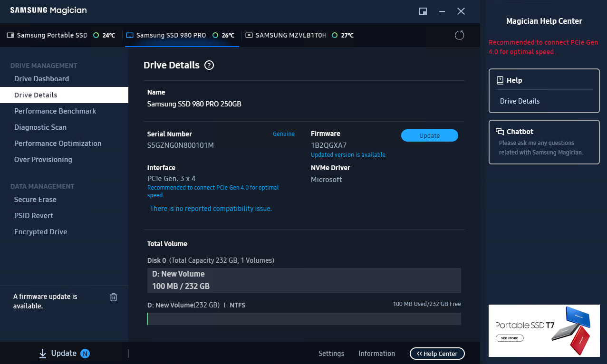Click the blue N notification badge
This screenshot has width=607, height=364.
click(x=85, y=353)
